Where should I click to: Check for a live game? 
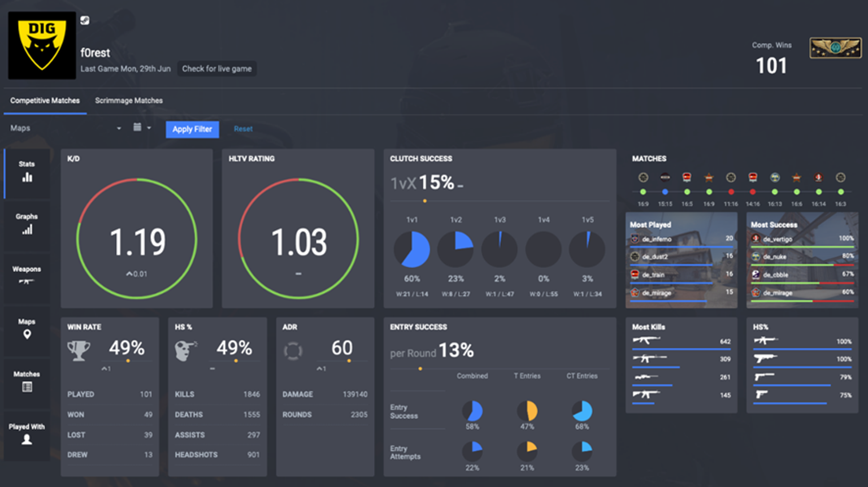tap(217, 68)
